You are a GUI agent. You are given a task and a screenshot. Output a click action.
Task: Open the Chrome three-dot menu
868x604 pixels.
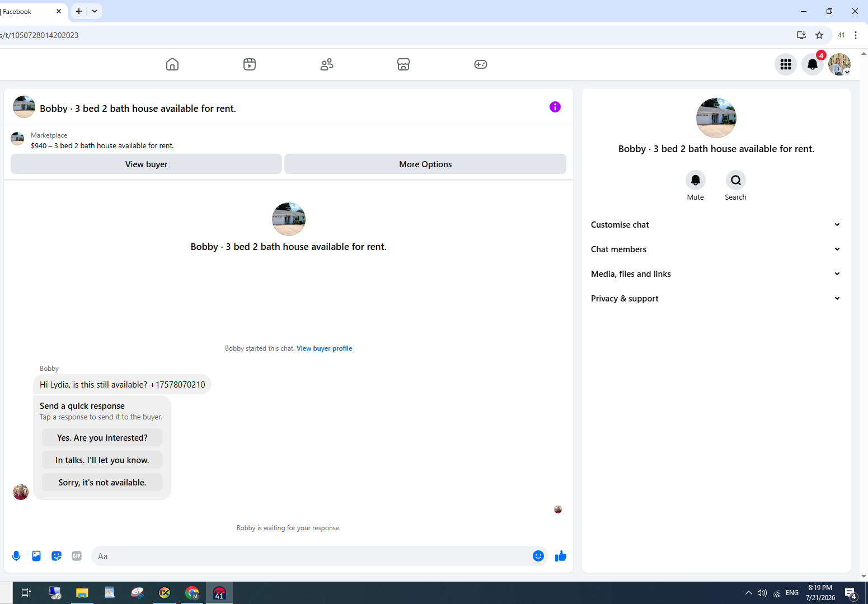pyautogui.click(x=856, y=35)
